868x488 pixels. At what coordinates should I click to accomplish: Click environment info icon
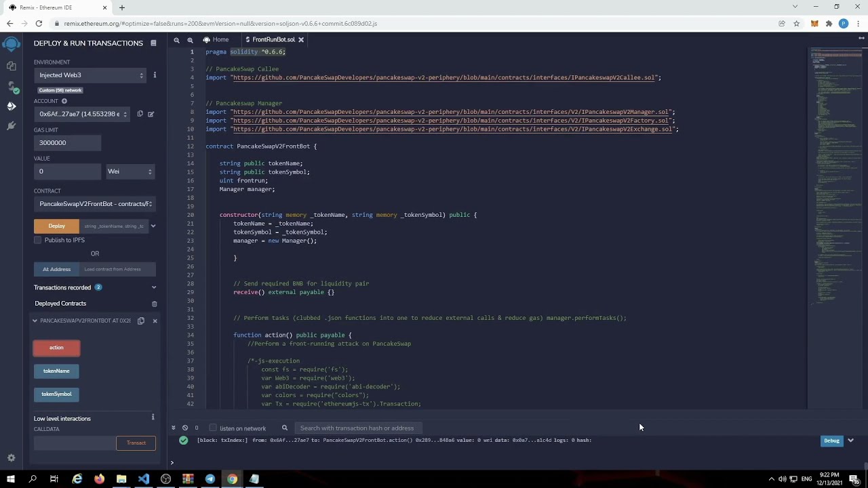[x=155, y=75]
